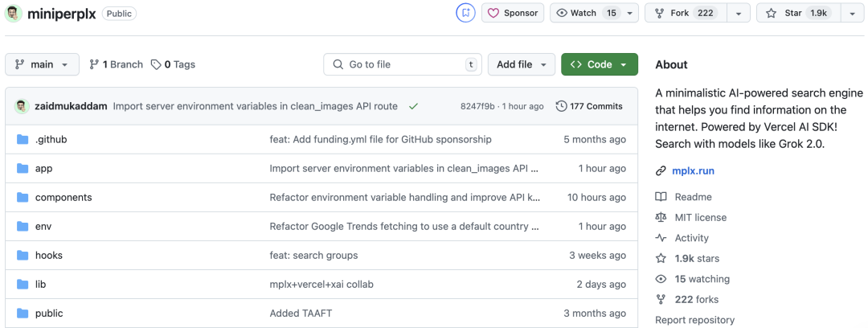Open commit 'feat: Add funding.yml file for GitHub sponsorship'

pos(380,140)
